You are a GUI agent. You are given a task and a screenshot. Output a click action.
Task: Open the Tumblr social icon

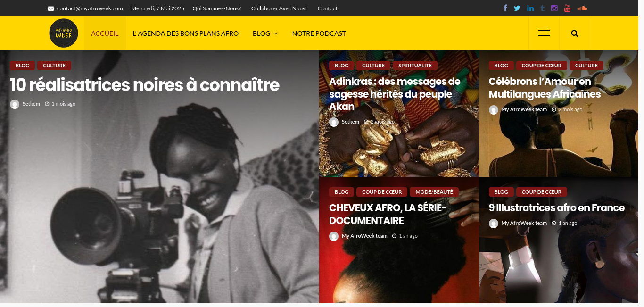click(x=543, y=8)
